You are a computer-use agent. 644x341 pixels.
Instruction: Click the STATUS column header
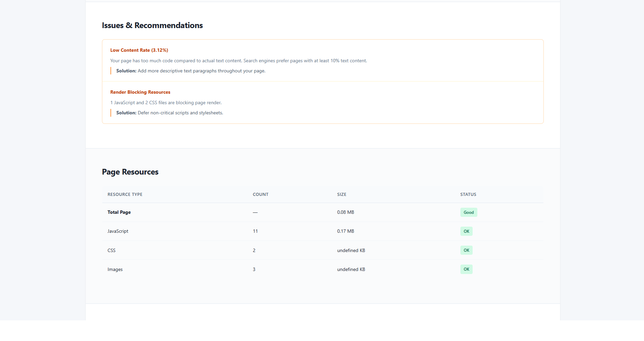pos(468,194)
